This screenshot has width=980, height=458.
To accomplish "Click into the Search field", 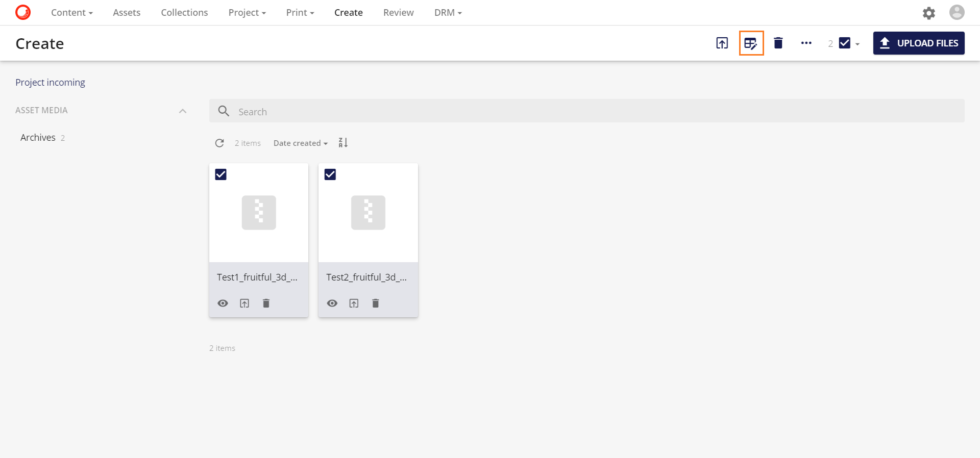I will point(587,111).
